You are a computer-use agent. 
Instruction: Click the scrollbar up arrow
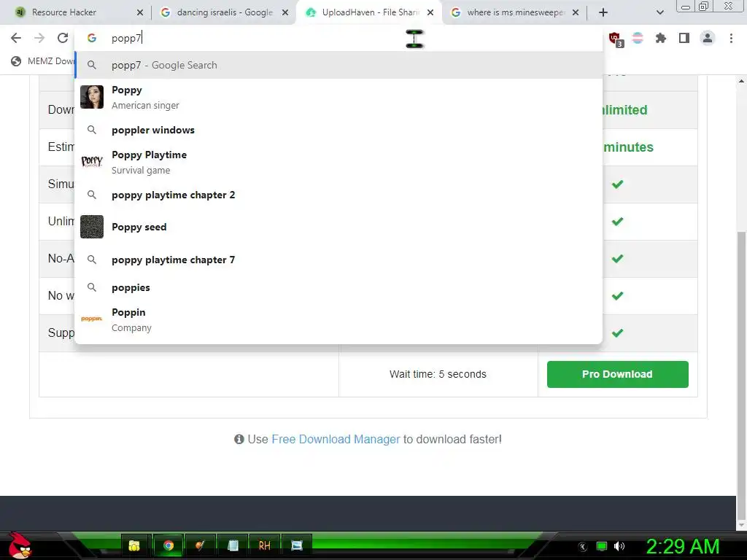tap(741, 82)
